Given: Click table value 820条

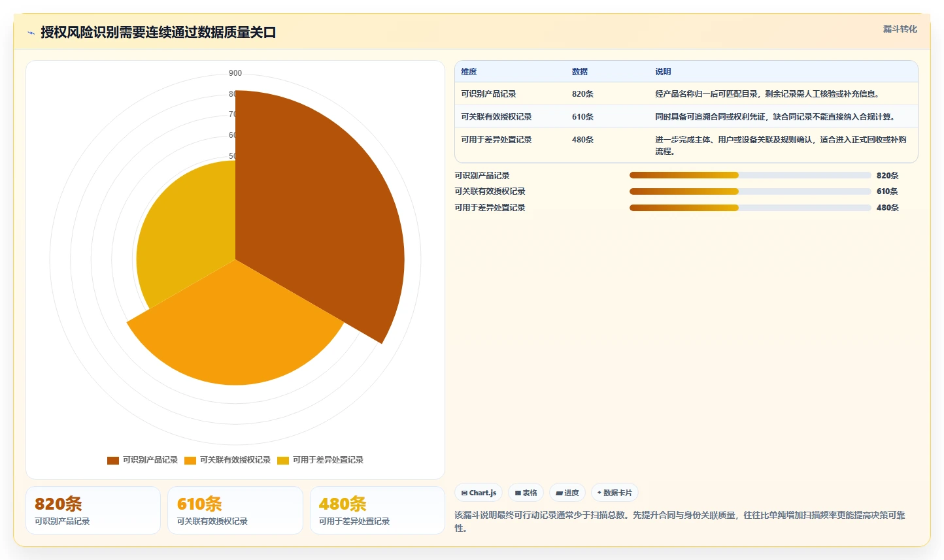Looking at the screenshot, I should pos(582,94).
